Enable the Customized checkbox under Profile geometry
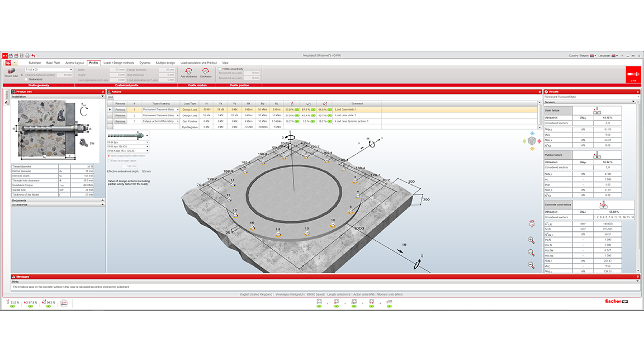The width and height of the screenshot is (644, 362). [x=26, y=79]
